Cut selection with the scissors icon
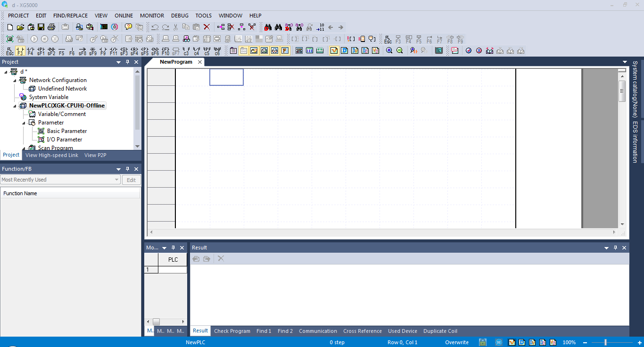This screenshot has width=644, height=347. click(x=176, y=27)
